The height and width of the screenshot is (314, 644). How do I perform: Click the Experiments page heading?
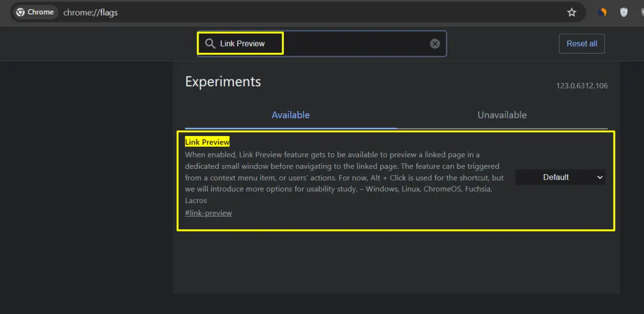pyautogui.click(x=223, y=81)
